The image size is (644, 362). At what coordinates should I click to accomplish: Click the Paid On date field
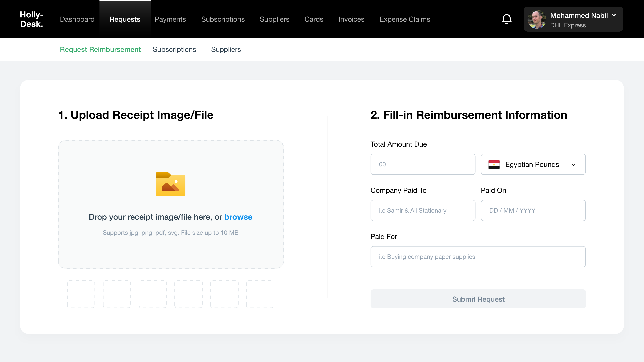[x=533, y=211]
